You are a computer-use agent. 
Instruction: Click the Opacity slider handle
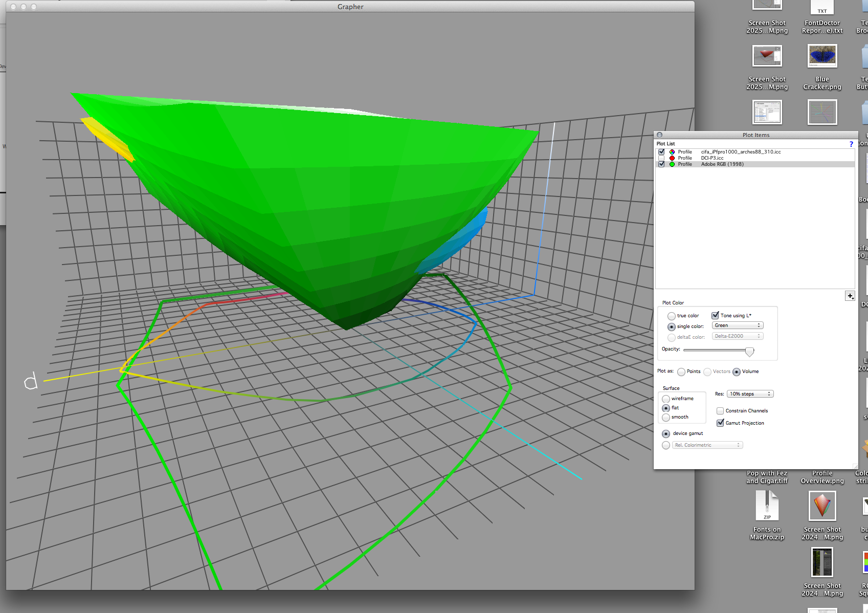tap(749, 351)
